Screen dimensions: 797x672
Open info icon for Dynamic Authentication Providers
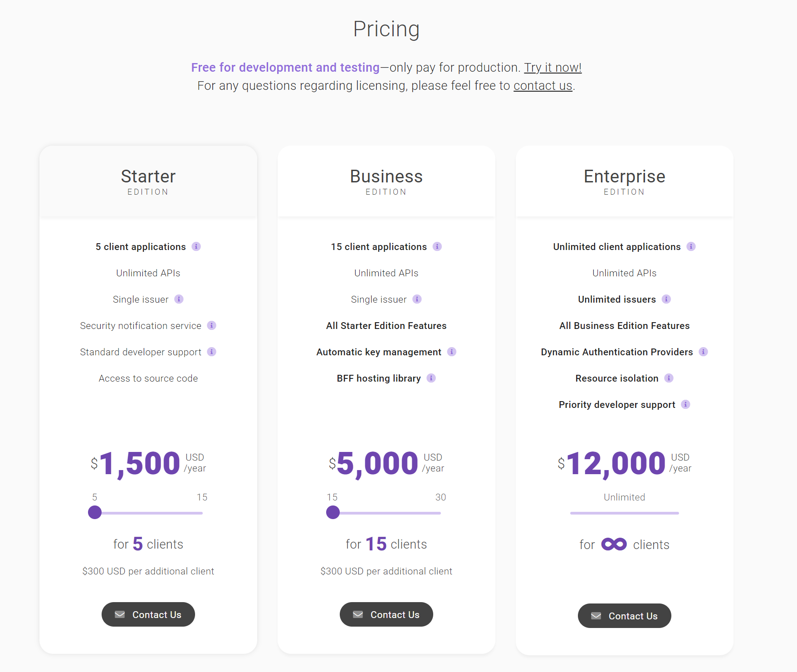coord(703,352)
